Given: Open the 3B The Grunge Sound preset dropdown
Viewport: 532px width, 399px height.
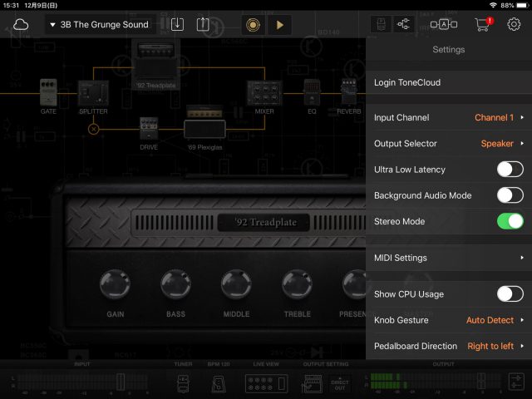Looking at the screenshot, I should point(101,24).
